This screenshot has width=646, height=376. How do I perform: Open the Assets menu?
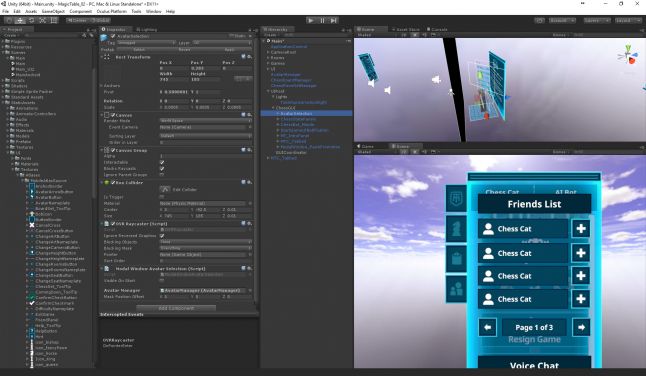pos(31,12)
